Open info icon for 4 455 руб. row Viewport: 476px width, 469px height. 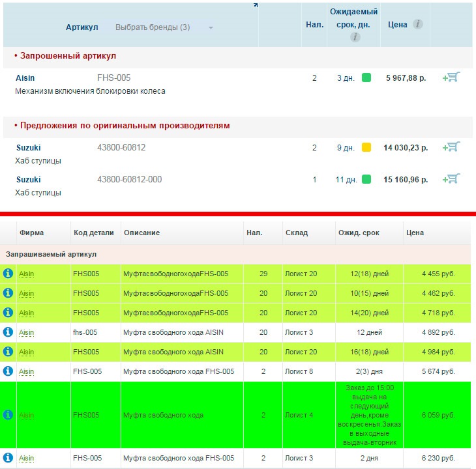tap(8, 273)
